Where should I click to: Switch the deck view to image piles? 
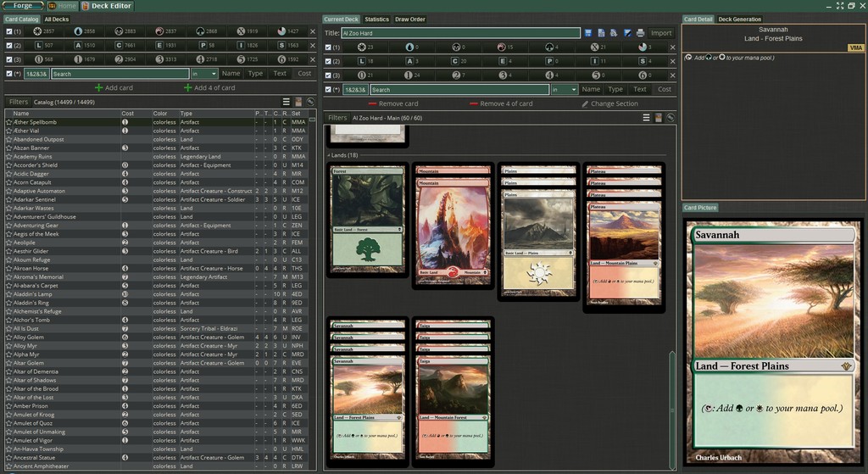point(658,118)
